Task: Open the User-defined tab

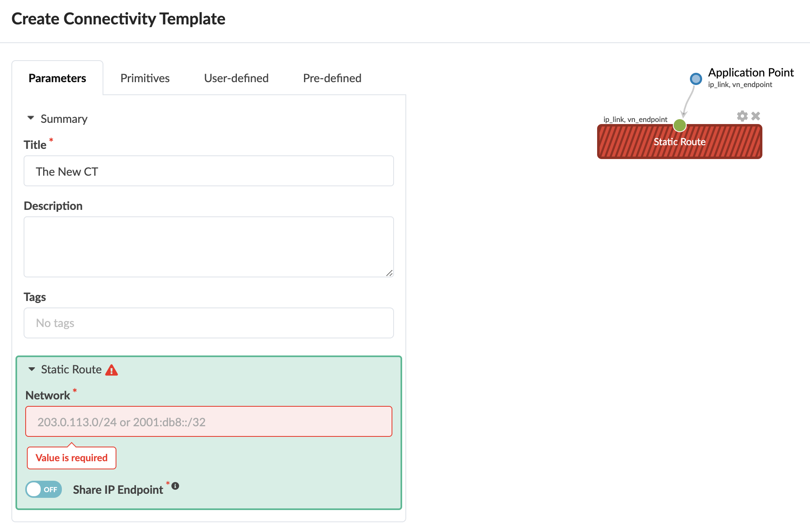Action: click(x=236, y=78)
